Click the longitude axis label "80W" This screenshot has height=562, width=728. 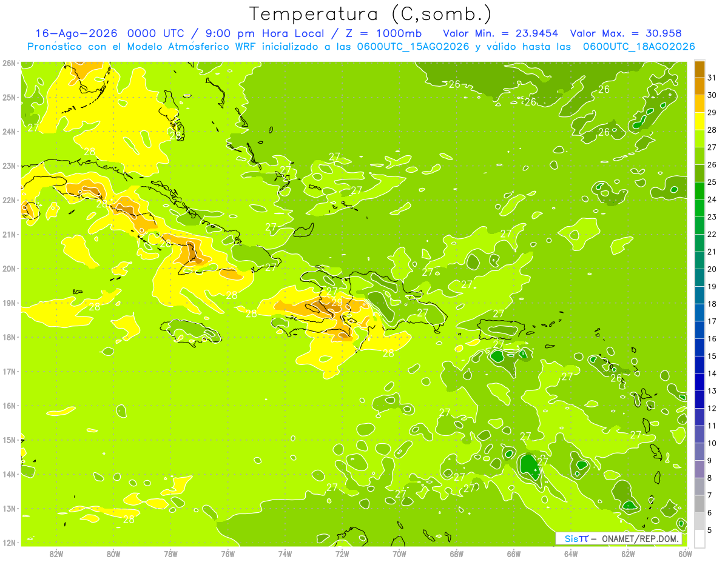[x=113, y=554]
